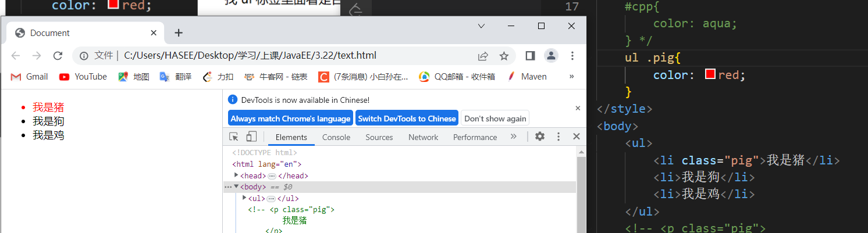Open Gmail bookmark

(30, 76)
